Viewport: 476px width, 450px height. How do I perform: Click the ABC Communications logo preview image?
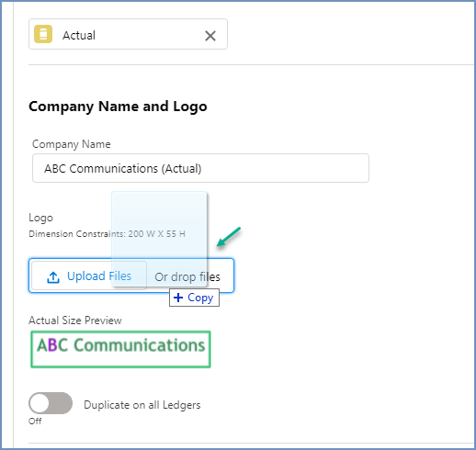pyautogui.click(x=120, y=349)
